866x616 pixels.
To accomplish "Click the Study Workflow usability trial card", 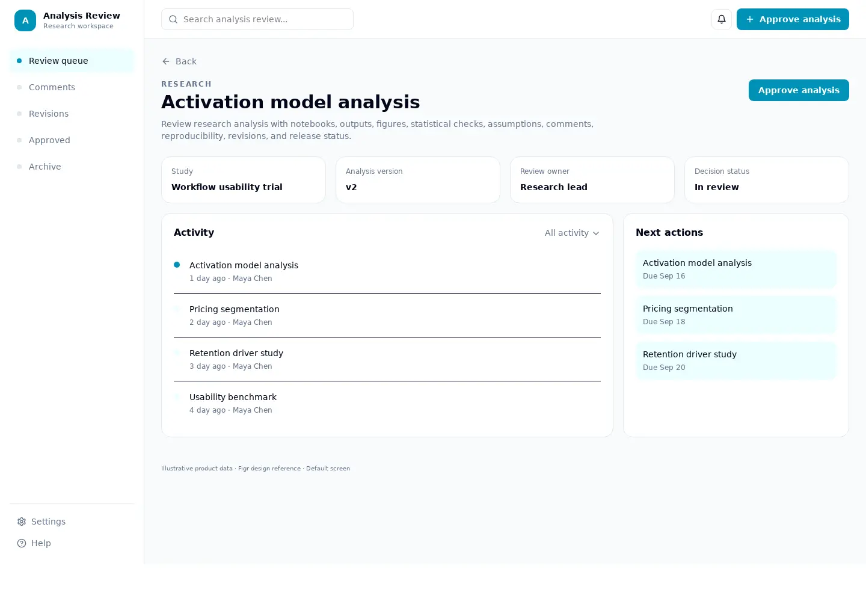I will 244,180.
